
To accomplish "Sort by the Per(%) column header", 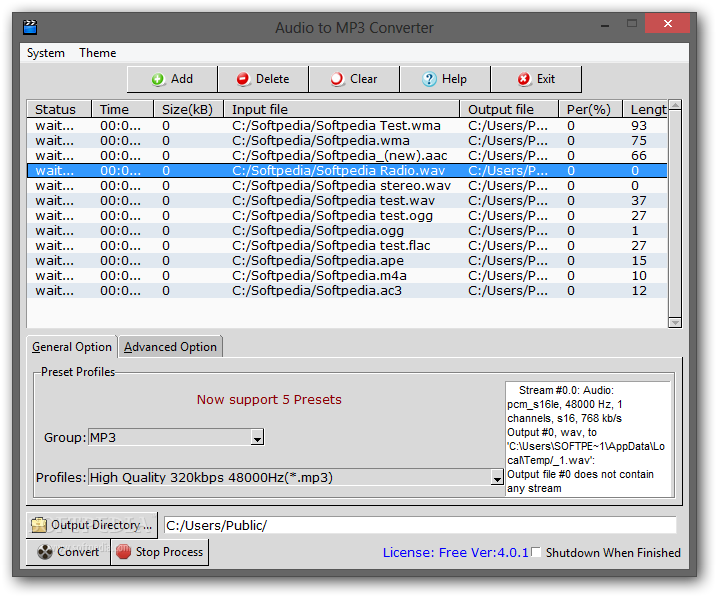I will coord(590,109).
